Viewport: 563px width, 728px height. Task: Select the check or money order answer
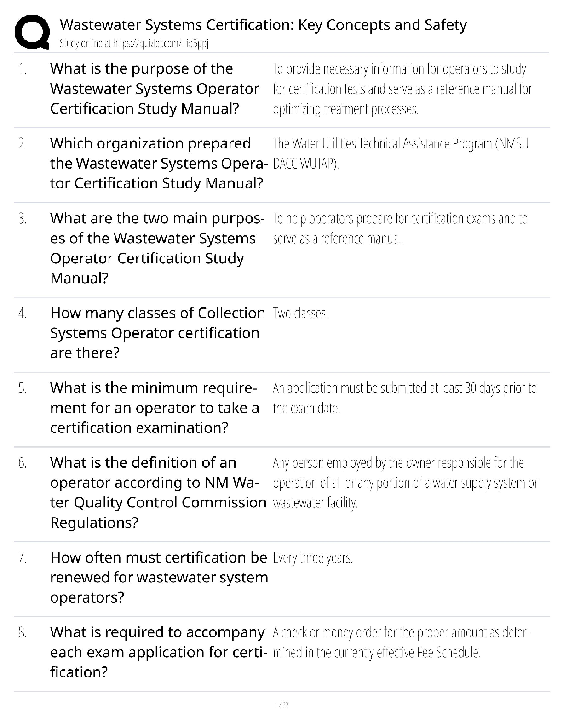click(x=402, y=643)
